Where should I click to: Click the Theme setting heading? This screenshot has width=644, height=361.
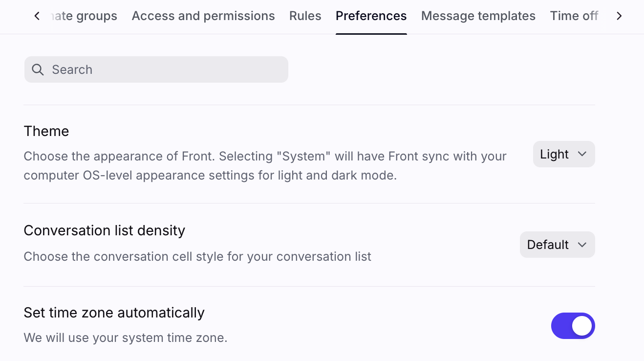click(46, 131)
